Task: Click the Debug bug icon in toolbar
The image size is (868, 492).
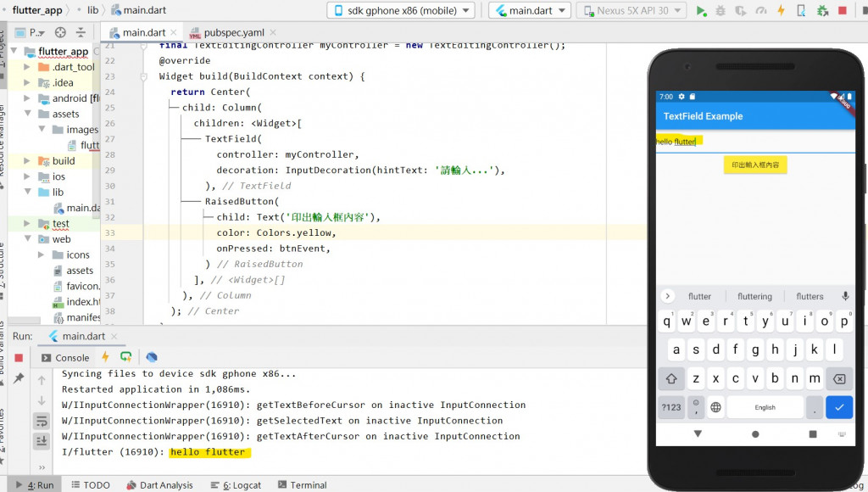Action: pyautogui.click(x=721, y=10)
